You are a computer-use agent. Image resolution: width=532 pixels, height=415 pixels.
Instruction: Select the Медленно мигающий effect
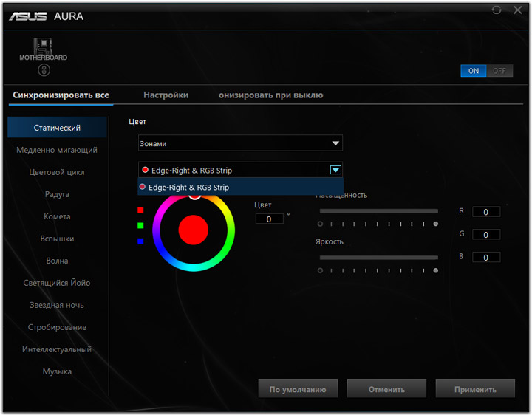(x=57, y=150)
